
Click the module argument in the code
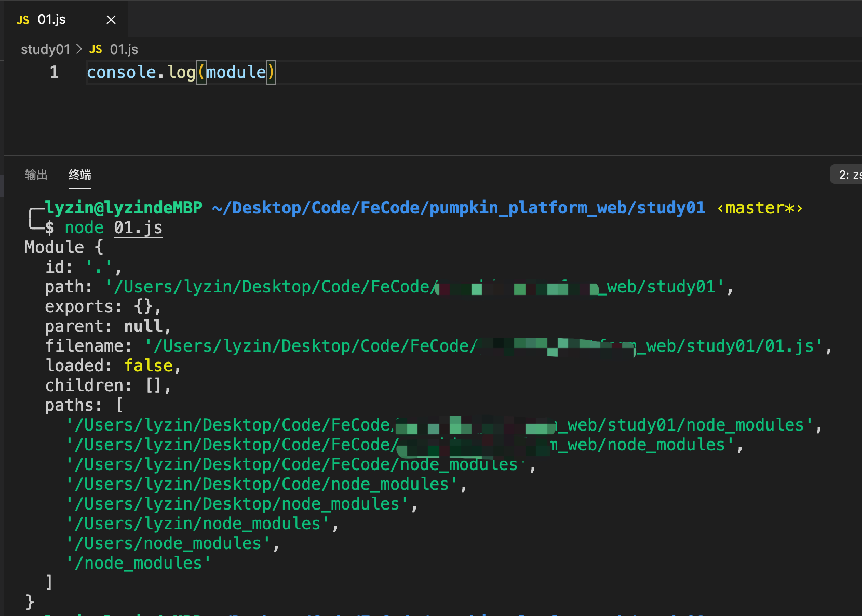pos(236,72)
